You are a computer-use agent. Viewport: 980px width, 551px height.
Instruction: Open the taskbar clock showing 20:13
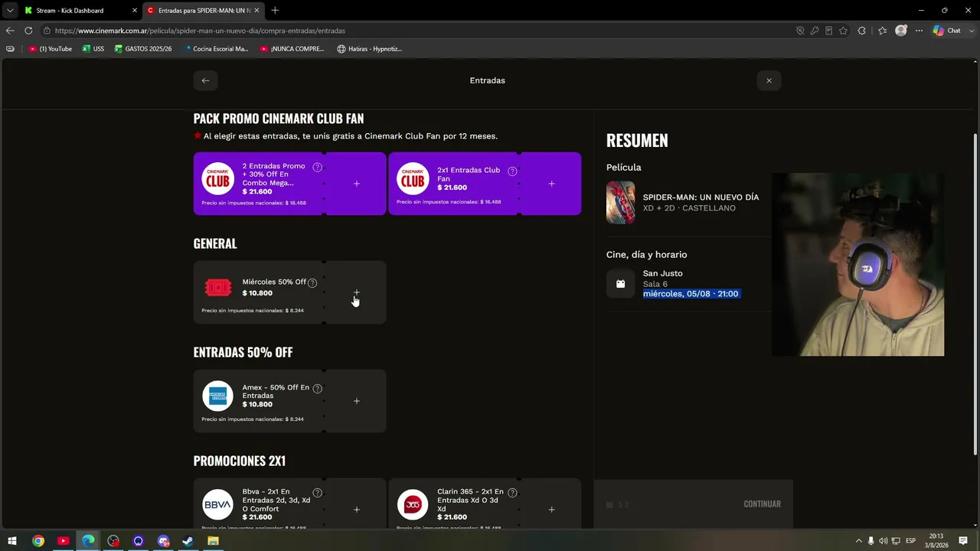(x=936, y=541)
